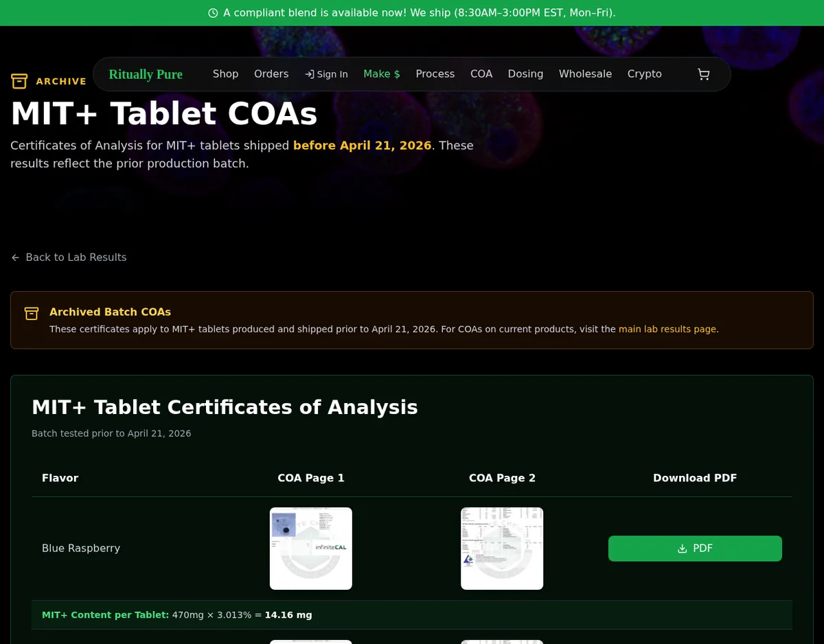Click the archive icon in Archived Batch COAs notice
The image size is (824, 644).
click(x=32, y=313)
